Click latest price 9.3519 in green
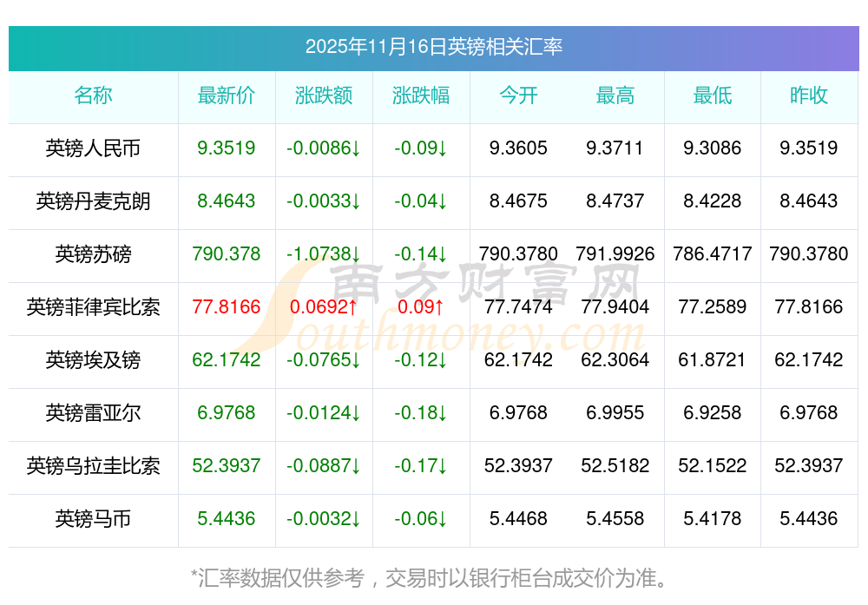The image size is (868, 605). point(227,148)
